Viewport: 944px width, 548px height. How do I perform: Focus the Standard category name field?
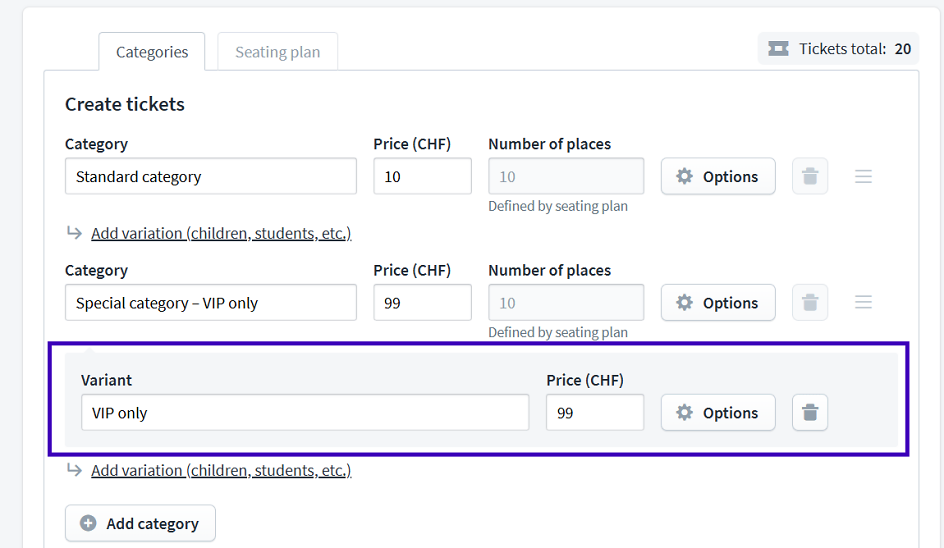211,176
